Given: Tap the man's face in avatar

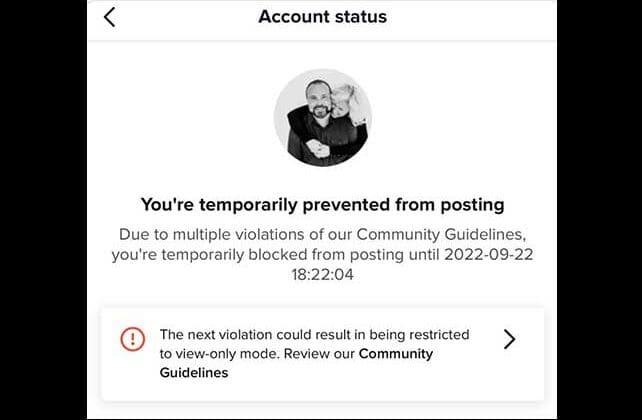Looking at the screenshot, I should pyautogui.click(x=319, y=99).
